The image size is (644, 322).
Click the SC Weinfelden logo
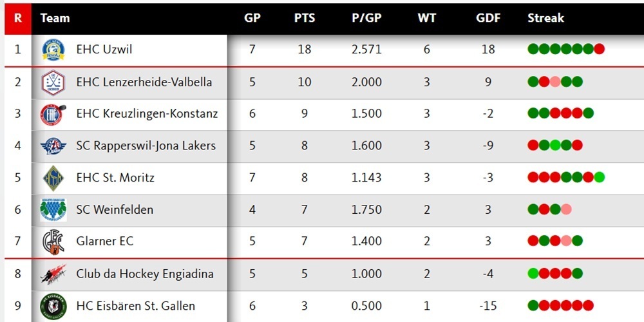pyautogui.click(x=53, y=209)
